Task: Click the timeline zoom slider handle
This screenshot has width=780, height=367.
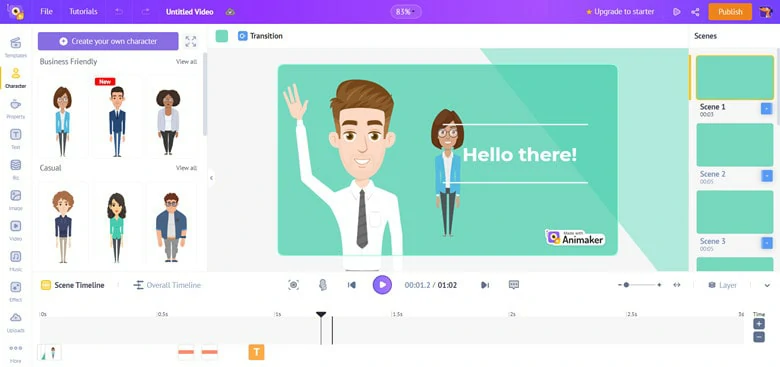Action: coord(626,285)
